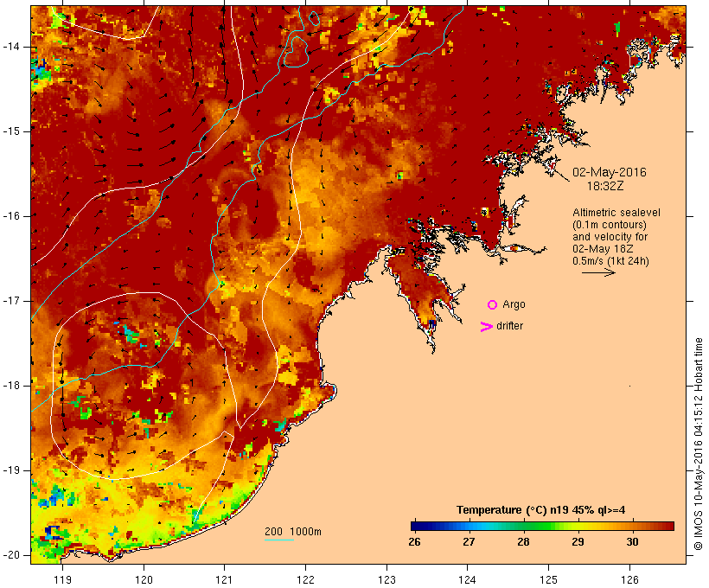Click the '(0.1m contours)' text line

(610, 225)
